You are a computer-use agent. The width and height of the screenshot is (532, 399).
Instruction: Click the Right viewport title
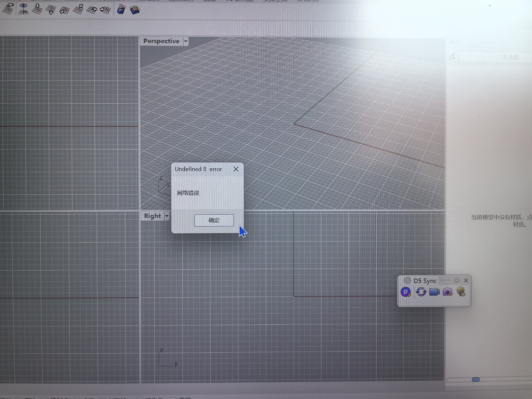(x=153, y=216)
